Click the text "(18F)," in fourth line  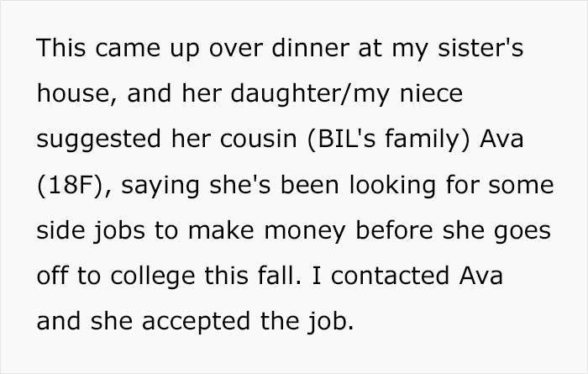[x=74, y=185]
